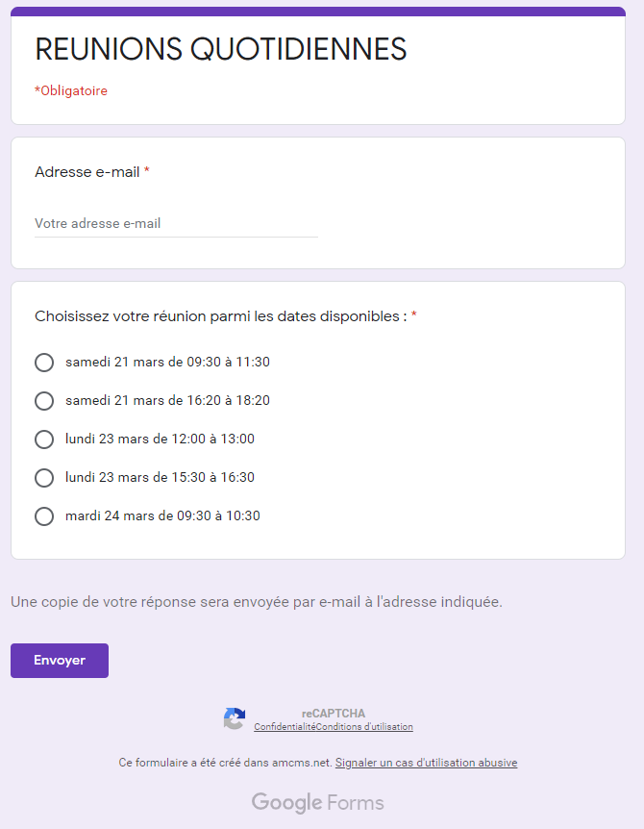Click the reCAPTCHA logo icon
This screenshot has width=644, height=829.
[234, 718]
